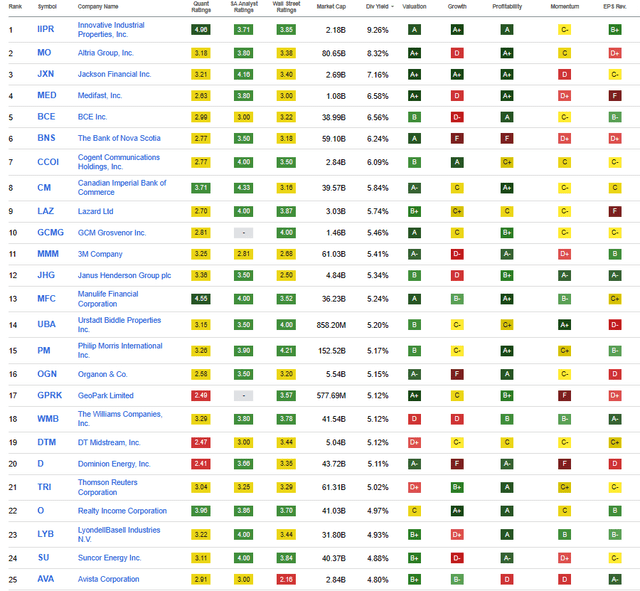
Task: Click IIPR's 4.90 Quant rating badge
Action: tap(201, 30)
